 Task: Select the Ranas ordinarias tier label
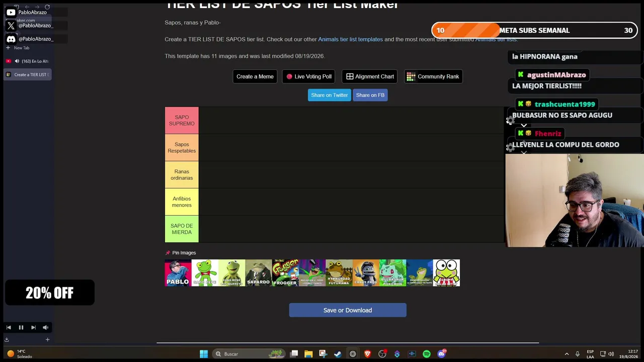coord(182,175)
